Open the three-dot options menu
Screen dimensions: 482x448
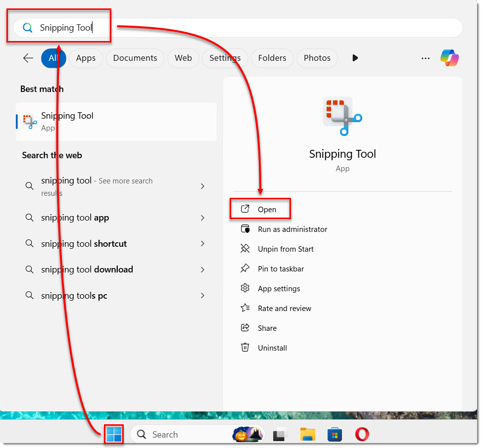pos(426,58)
